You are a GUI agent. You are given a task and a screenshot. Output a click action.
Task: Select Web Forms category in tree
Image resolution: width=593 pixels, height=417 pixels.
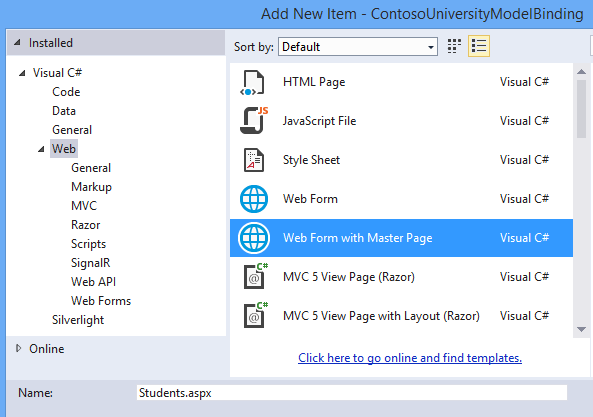pyautogui.click(x=101, y=301)
